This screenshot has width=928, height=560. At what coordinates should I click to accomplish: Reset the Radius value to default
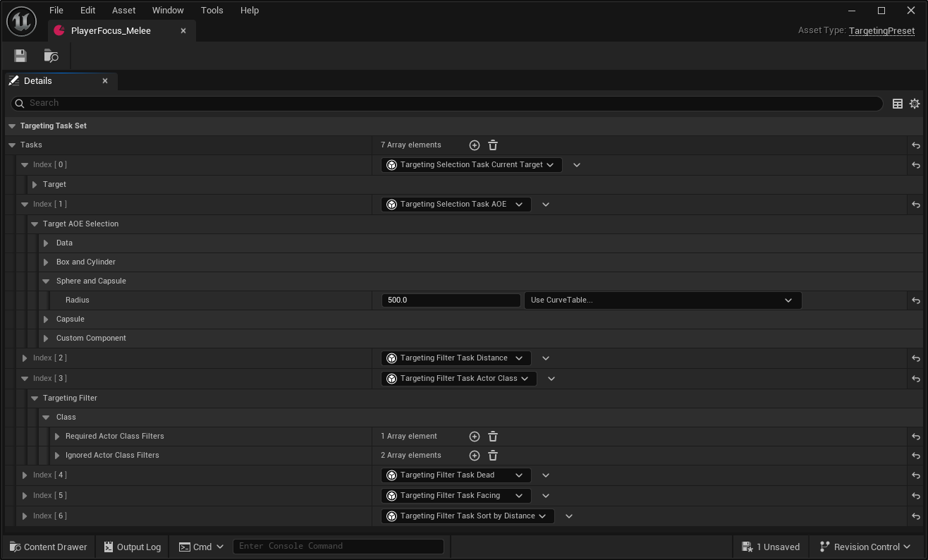click(915, 300)
